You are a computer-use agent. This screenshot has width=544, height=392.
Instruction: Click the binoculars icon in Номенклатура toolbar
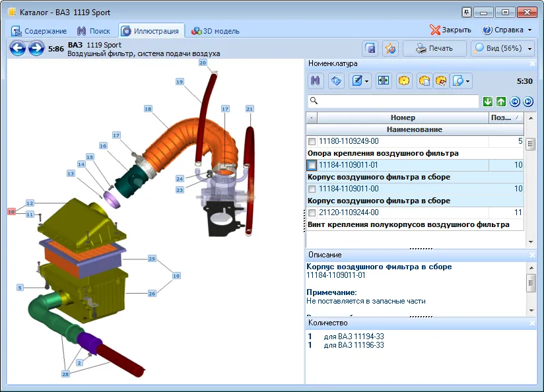pyautogui.click(x=316, y=81)
